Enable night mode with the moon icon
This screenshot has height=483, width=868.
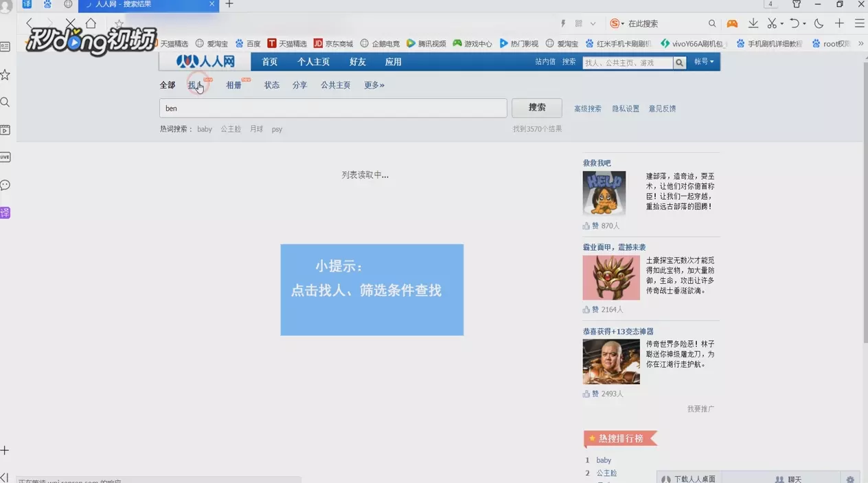[x=818, y=23]
